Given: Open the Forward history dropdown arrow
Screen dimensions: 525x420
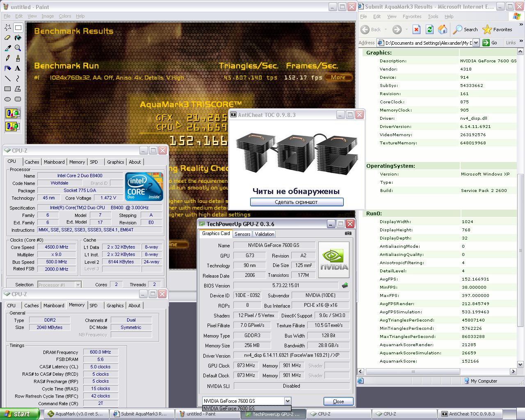Looking at the screenshot, I should tap(406, 30).
